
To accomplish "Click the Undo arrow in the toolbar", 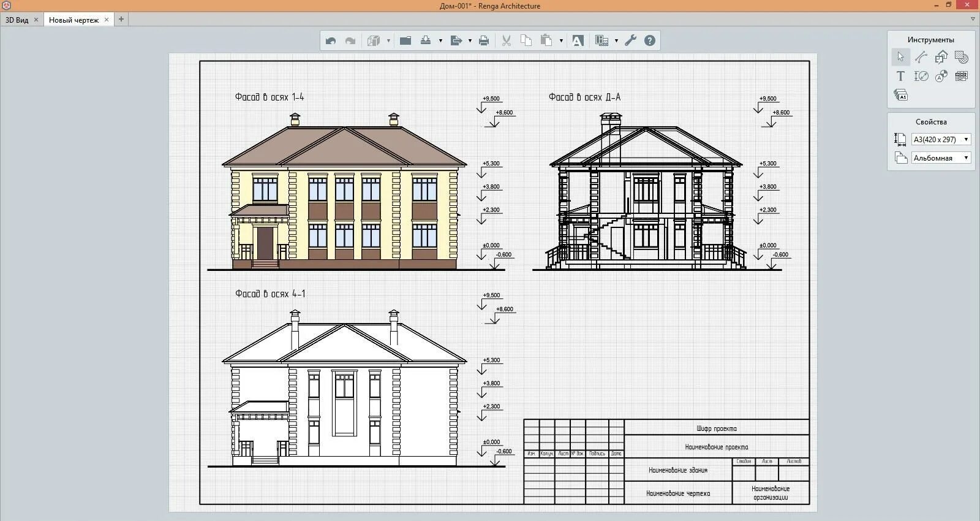I will pyautogui.click(x=331, y=40).
